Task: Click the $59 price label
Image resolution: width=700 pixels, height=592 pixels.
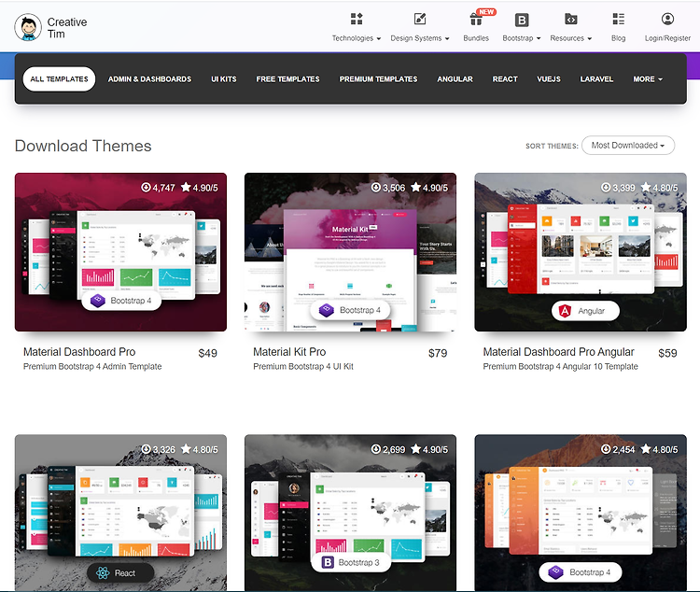Action: [667, 353]
